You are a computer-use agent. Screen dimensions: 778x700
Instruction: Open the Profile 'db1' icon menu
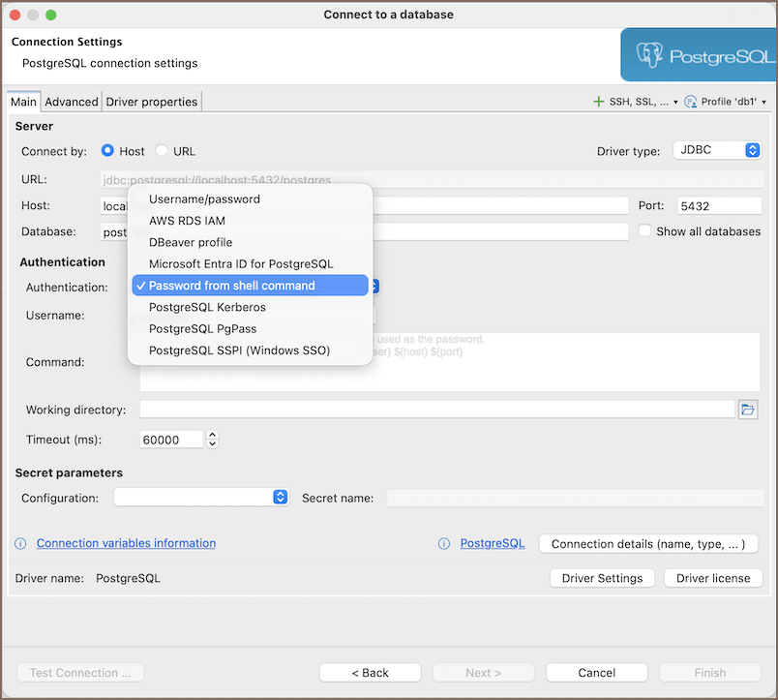tap(690, 102)
